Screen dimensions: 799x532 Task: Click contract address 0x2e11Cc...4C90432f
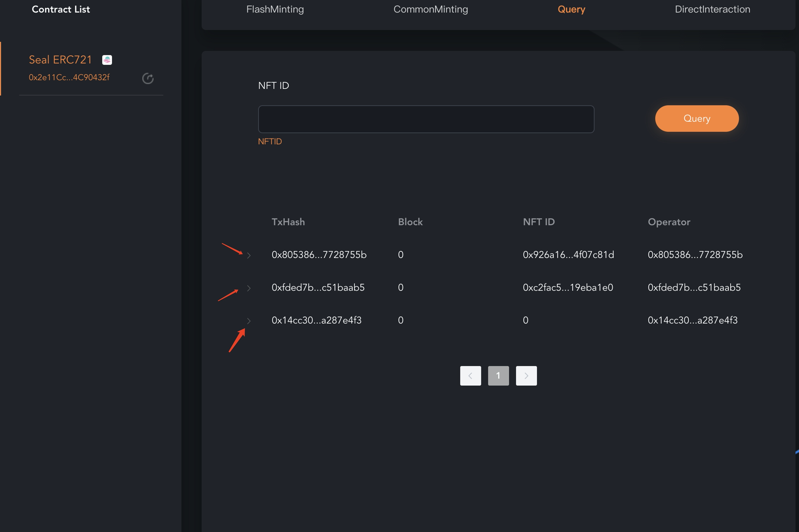point(69,77)
